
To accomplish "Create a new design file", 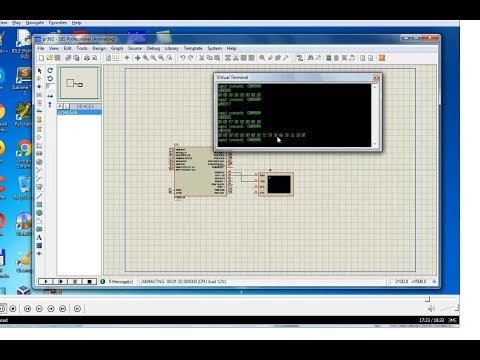I will click(41, 58).
